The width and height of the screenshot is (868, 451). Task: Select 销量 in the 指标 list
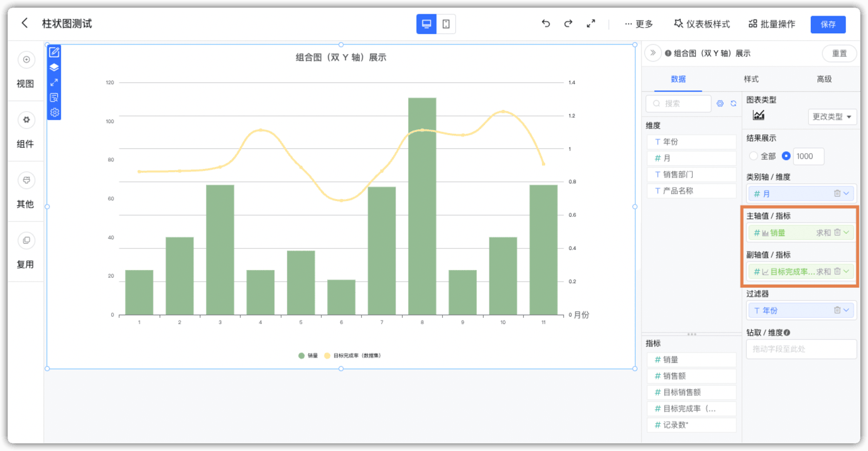pyautogui.click(x=692, y=360)
